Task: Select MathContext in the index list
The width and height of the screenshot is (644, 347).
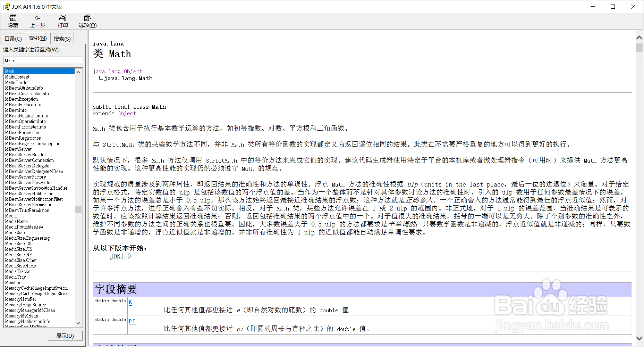Action: [x=17, y=77]
